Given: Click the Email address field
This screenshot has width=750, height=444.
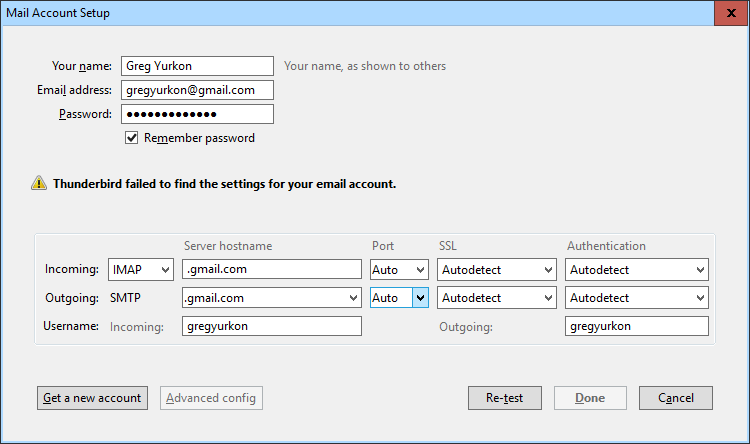Looking at the screenshot, I should (197, 90).
